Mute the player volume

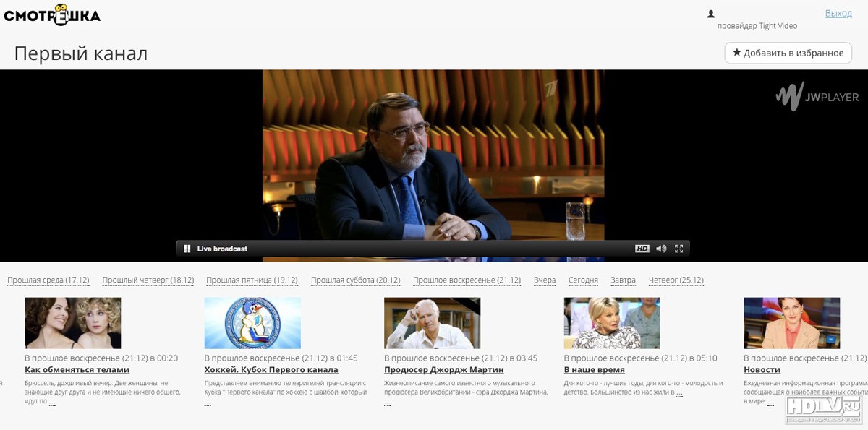click(x=661, y=249)
